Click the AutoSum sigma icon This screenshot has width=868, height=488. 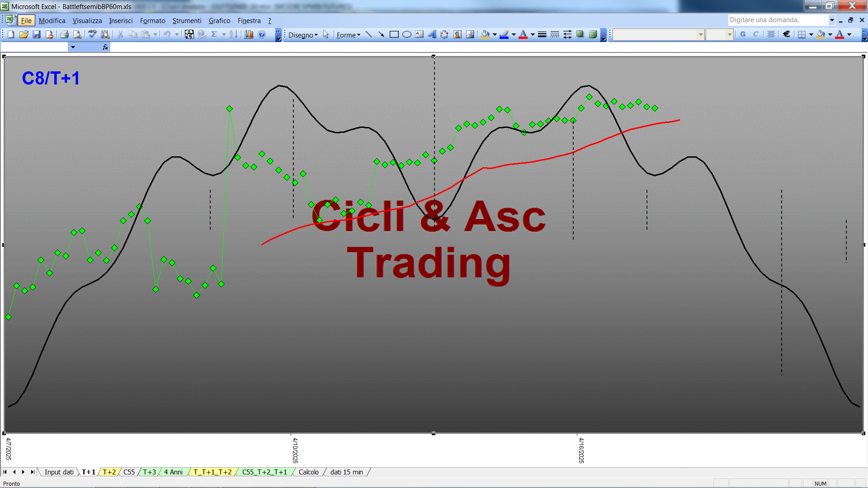(214, 34)
